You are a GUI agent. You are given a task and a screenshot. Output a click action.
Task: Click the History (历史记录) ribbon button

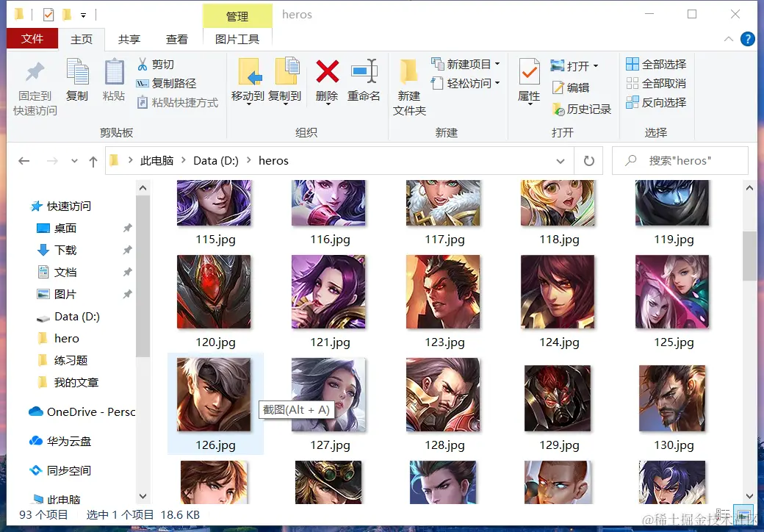(x=581, y=109)
